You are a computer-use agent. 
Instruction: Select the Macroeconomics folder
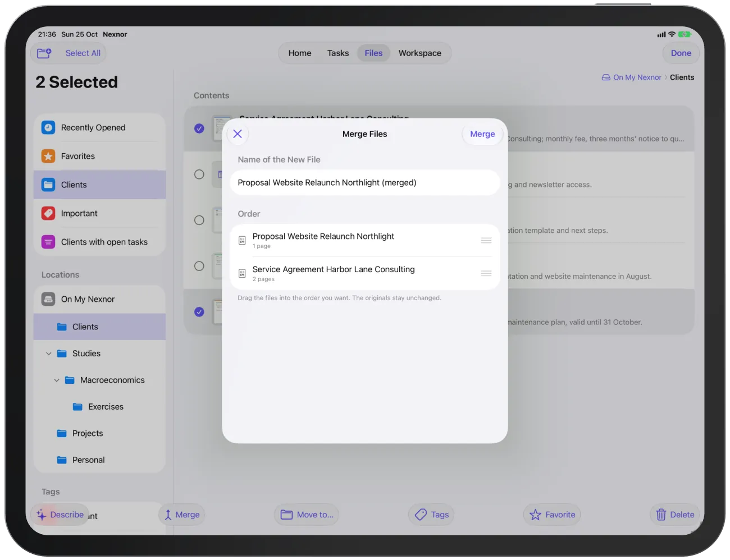(x=99, y=380)
